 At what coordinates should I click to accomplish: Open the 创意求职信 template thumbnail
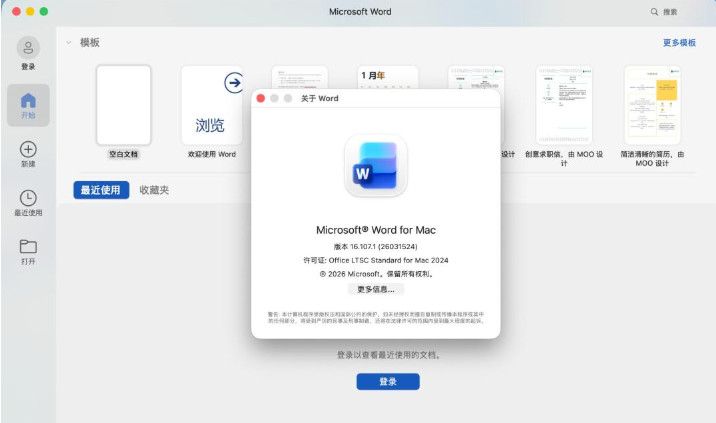click(x=563, y=105)
